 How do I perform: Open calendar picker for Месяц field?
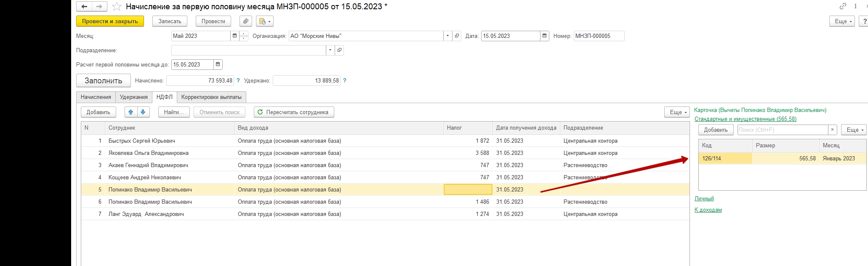234,36
